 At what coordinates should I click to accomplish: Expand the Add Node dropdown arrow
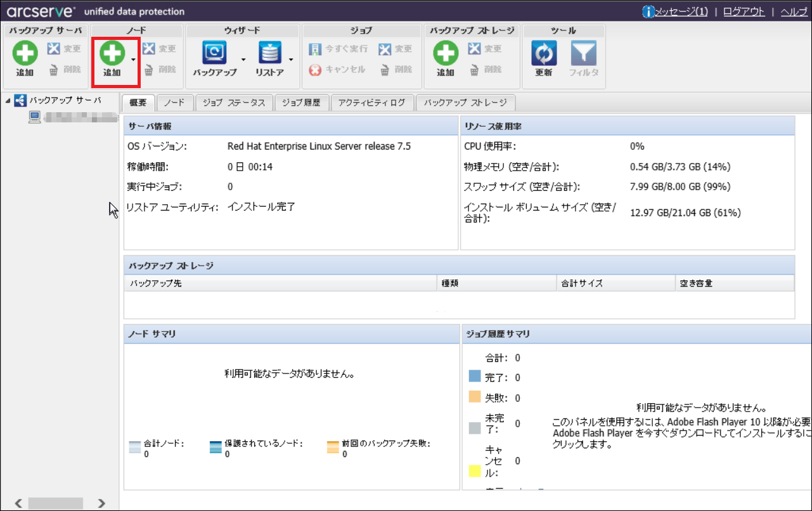click(x=133, y=60)
